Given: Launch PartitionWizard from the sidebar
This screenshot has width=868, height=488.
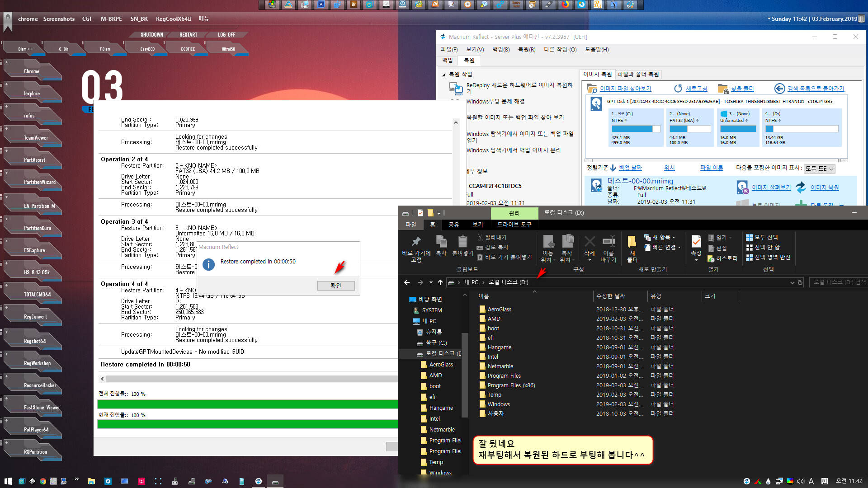Looking at the screenshot, I should point(40,182).
